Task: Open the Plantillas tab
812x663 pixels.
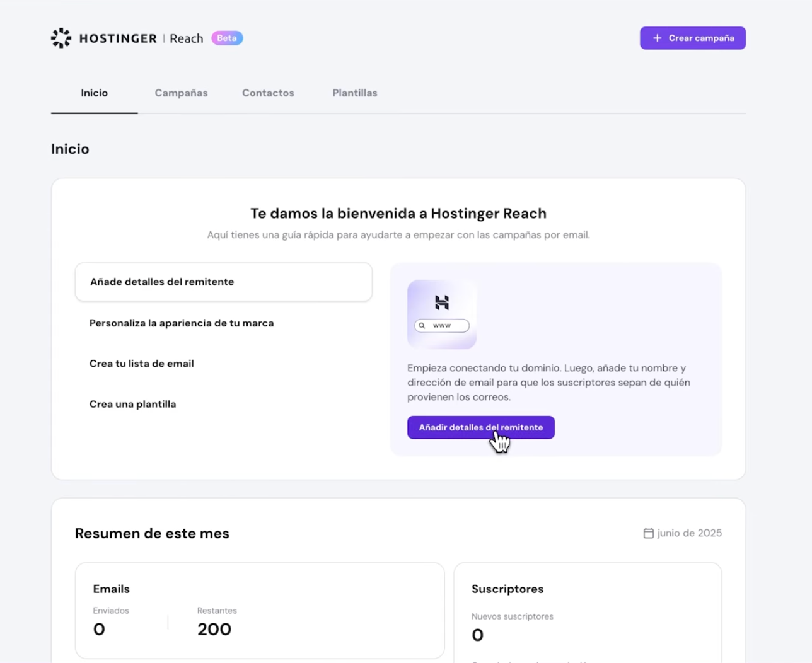Action: pyautogui.click(x=355, y=93)
